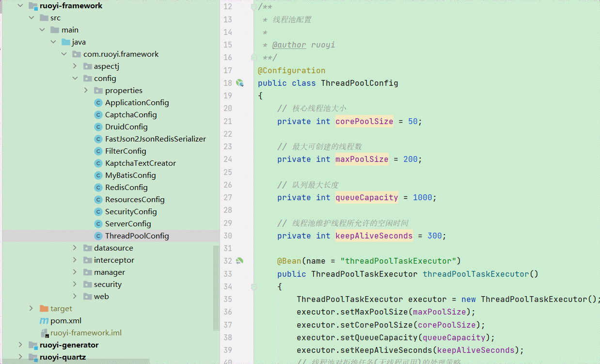The width and height of the screenshot is (600, 364).
Task: Collapse the src folder node
Action: 32,18
